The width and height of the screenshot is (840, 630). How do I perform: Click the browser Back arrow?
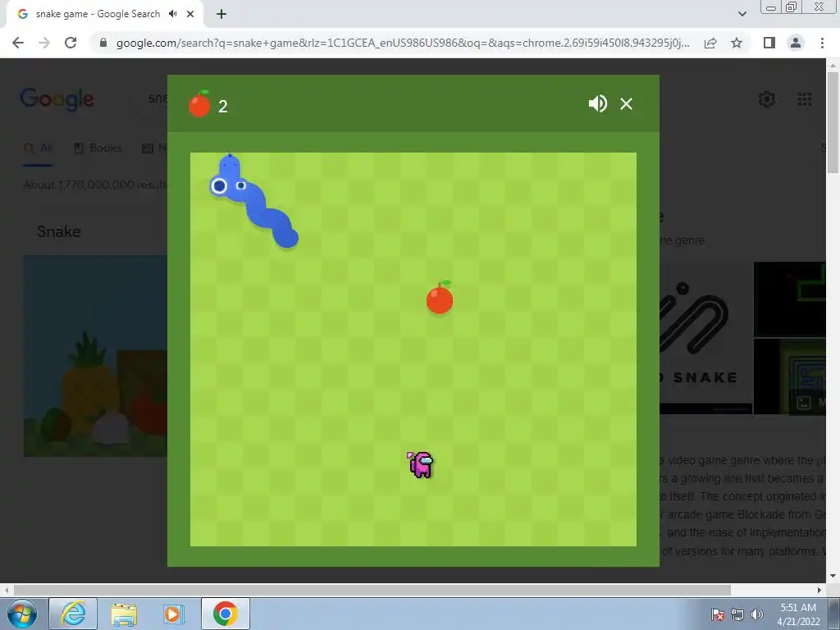point(18,43)
